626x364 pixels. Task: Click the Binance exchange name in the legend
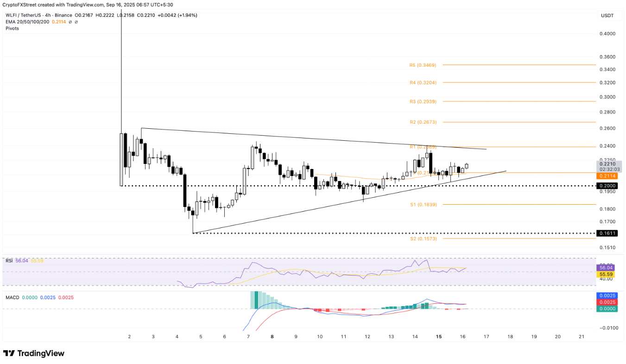[63, 15]
